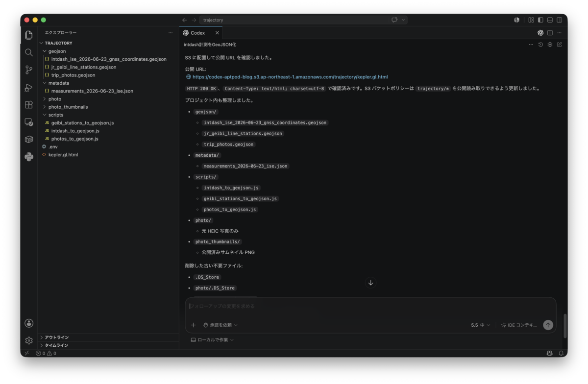Open the Explorer view in the activity bar

(29, 35)
